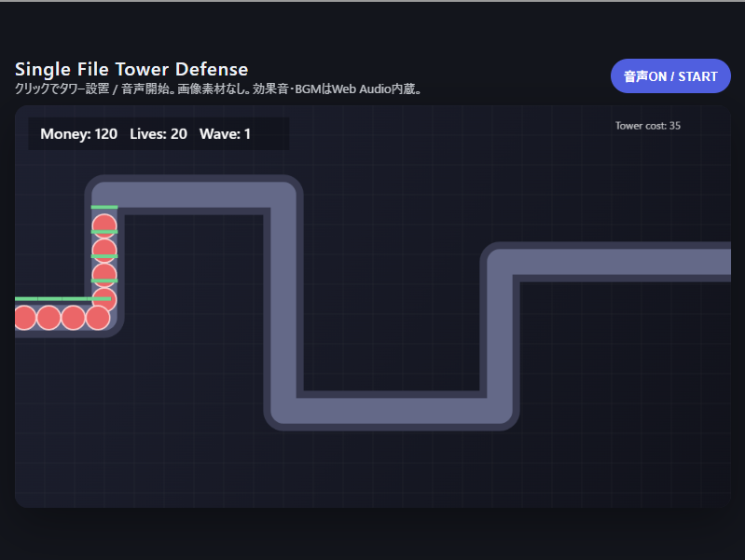Viewport: 745px width, 560px height.
Task: Click the 音声ON / START button
Action: pyautogui.click(x=670, y=76)
